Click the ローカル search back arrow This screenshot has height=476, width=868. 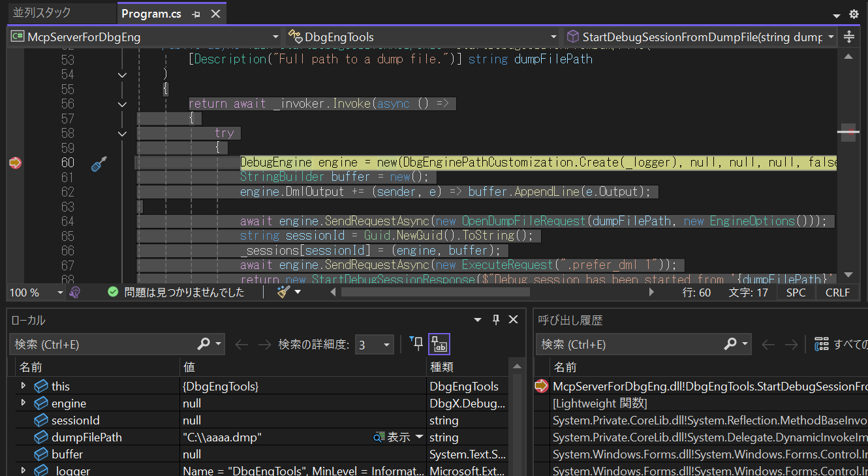tap(242, 344)
